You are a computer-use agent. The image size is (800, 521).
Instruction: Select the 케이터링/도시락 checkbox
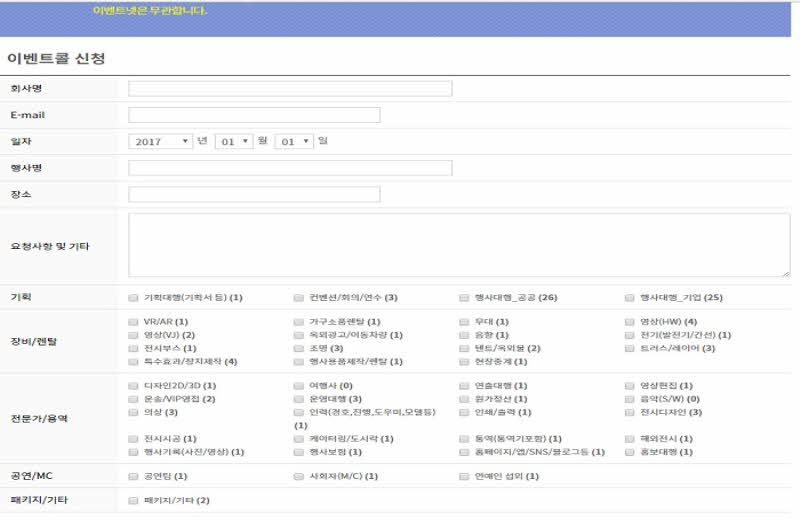[x=299, y=439]
